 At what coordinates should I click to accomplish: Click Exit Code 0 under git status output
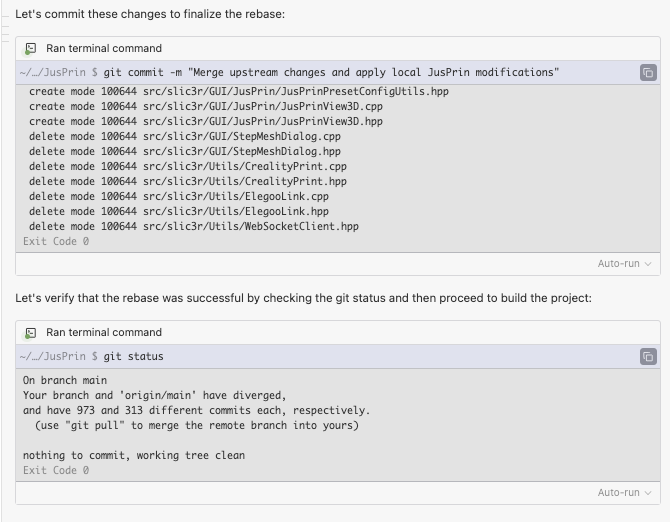(x=56, y=470)
